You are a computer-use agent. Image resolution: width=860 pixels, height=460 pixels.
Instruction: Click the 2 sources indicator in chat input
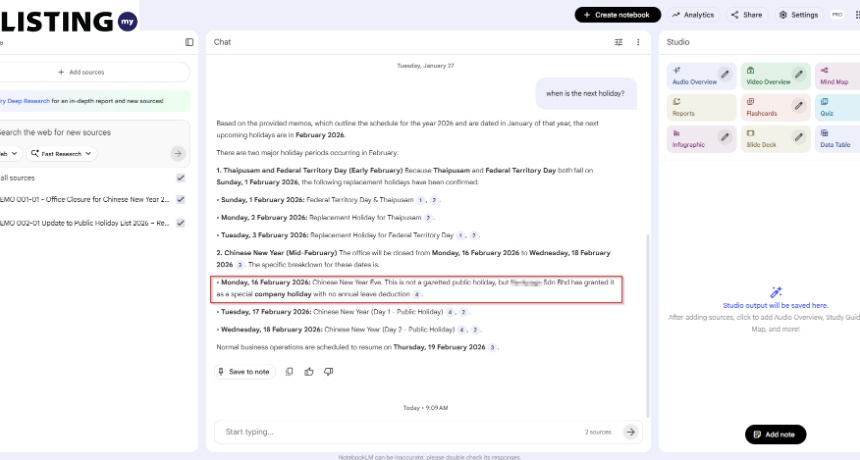(x=598, y=432)
